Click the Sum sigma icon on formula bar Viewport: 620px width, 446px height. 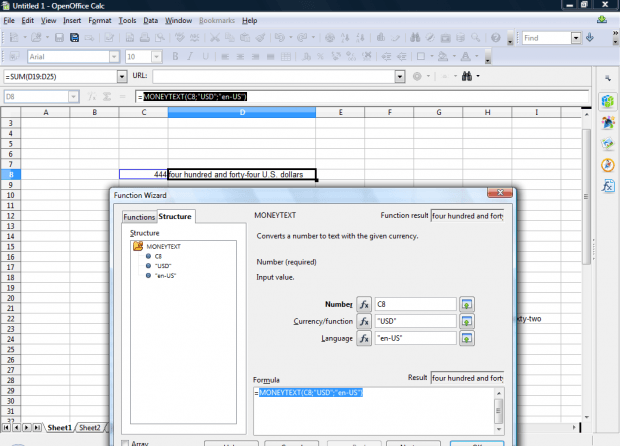[x=107, y=96]
